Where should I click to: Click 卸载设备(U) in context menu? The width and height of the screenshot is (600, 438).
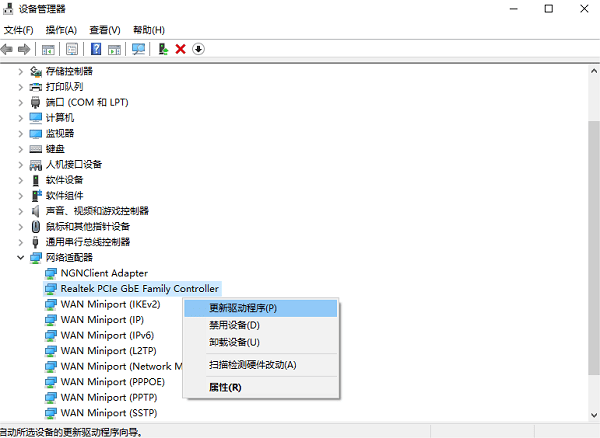coord(233,342)
